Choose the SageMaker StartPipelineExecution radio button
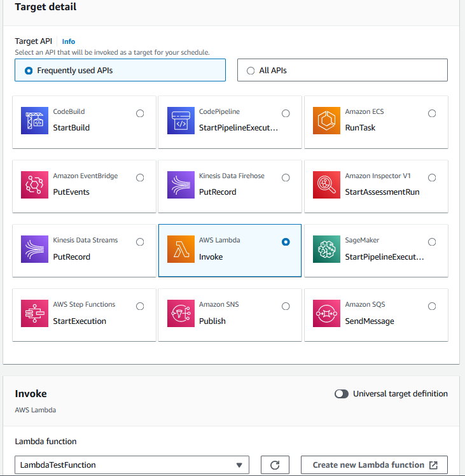Viewport: 465px width, 476px height. point(432,242)
